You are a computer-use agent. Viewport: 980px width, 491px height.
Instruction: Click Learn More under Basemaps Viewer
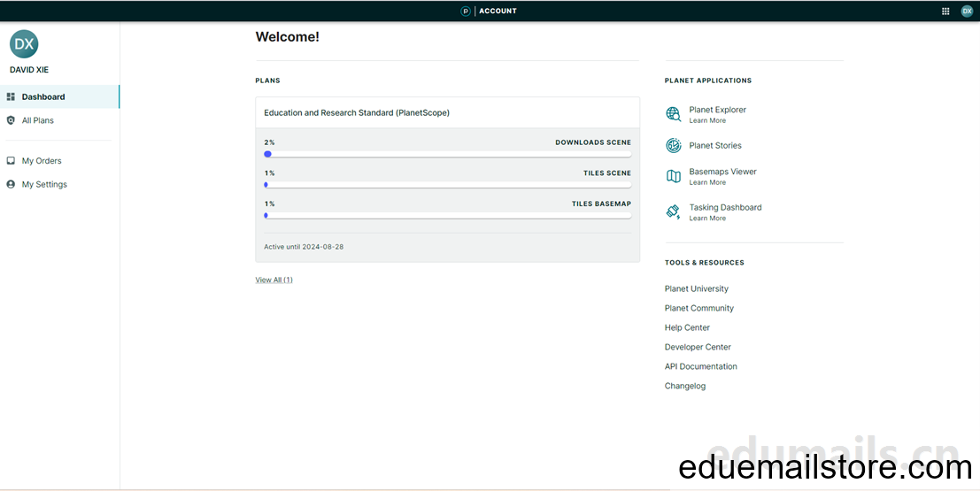click(x=707, y=182)
